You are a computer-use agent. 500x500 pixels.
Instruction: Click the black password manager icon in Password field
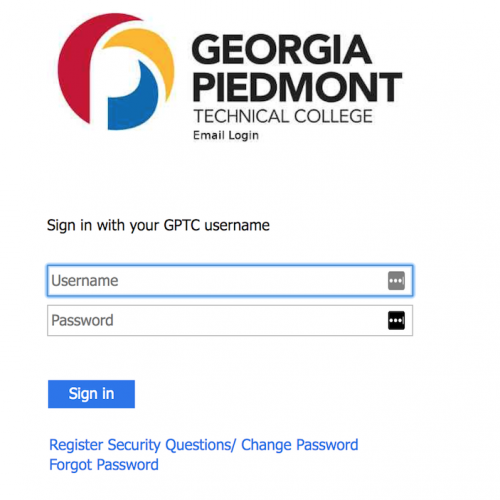tap(396, 320)
